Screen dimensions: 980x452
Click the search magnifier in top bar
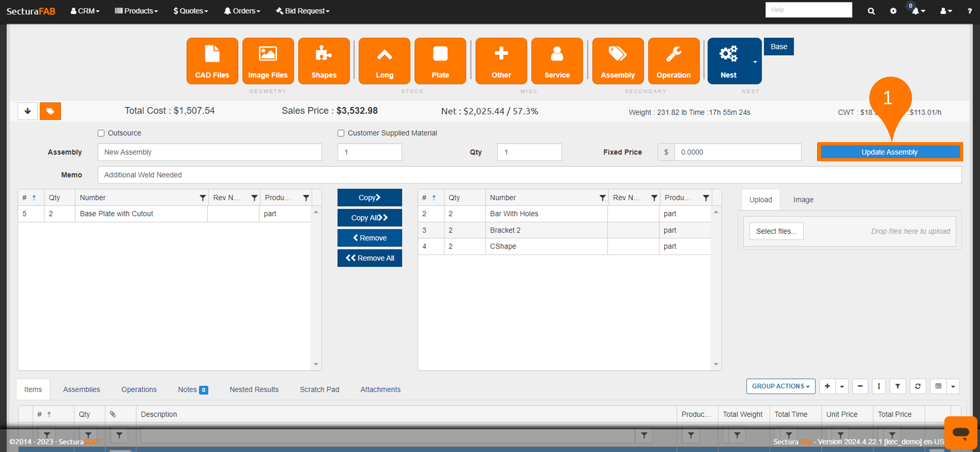(x=871, y=11)
